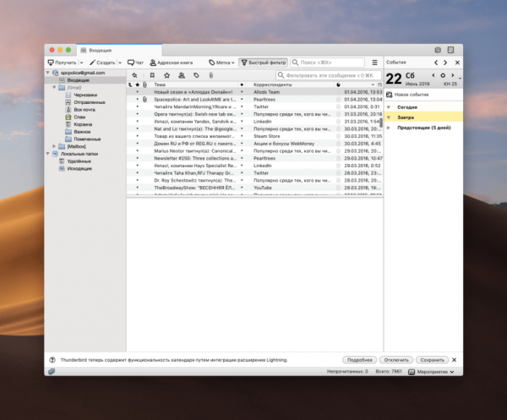Click the New event (Новое событие) icon
This screenshot has width=507, height=420.
(x=390, y=95)
